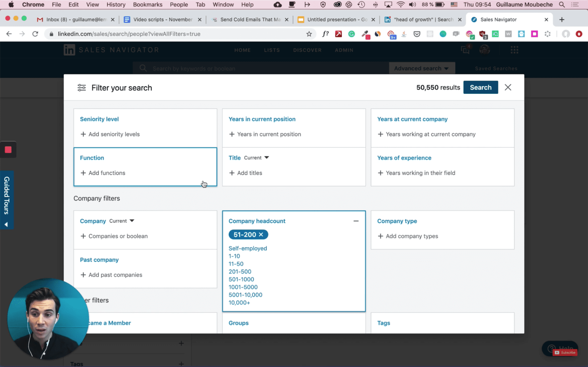This screenshot has width=588, height=367.
Task: Bookmark this page with star icon
Action: click(309, 34)
